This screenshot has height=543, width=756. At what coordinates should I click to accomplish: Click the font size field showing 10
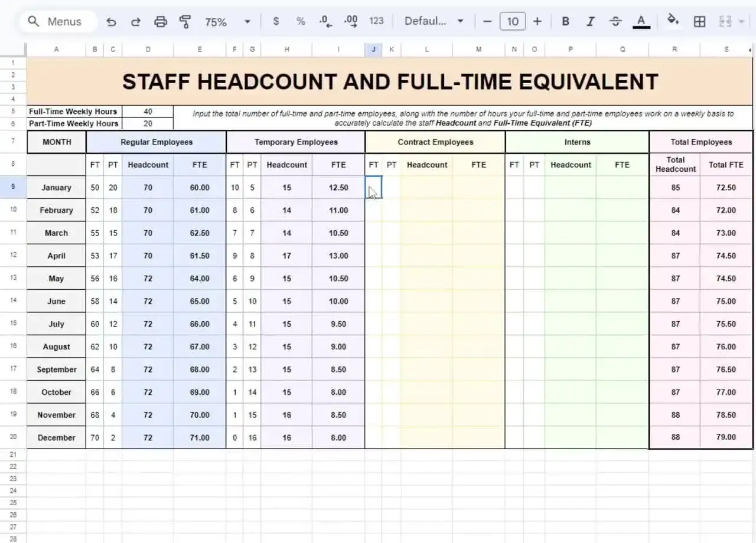tap(513, 22)
